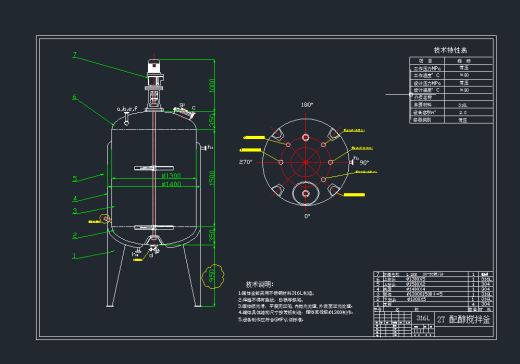
Task: Click the 90° label on the top view
Action: click(364, 163)
